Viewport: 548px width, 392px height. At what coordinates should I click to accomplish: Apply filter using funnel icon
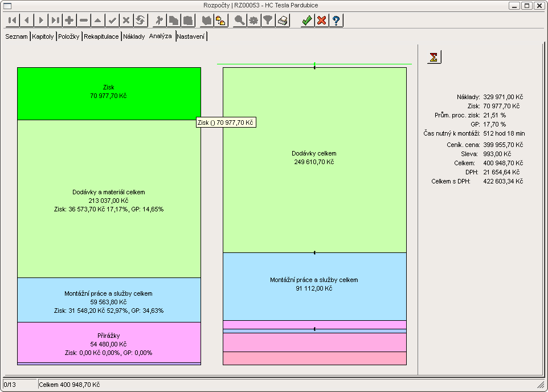click(268, 21)
